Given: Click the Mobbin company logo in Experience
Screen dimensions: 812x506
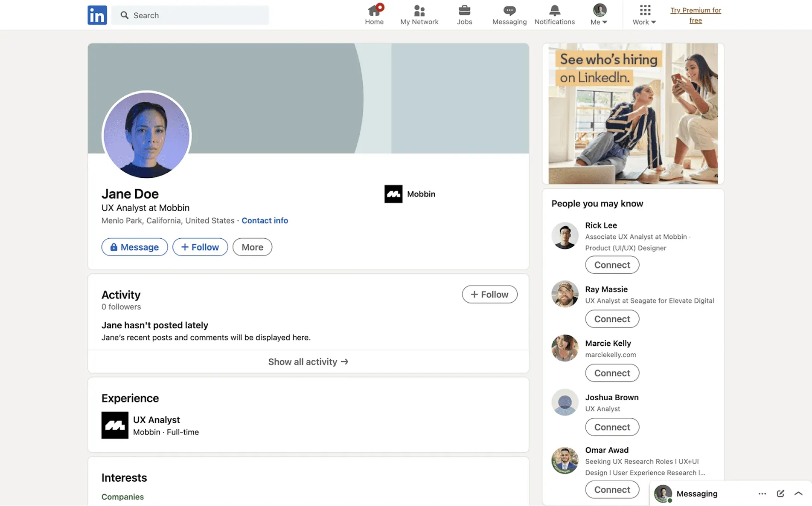Looking at the screenshot, I should (115, 425).
